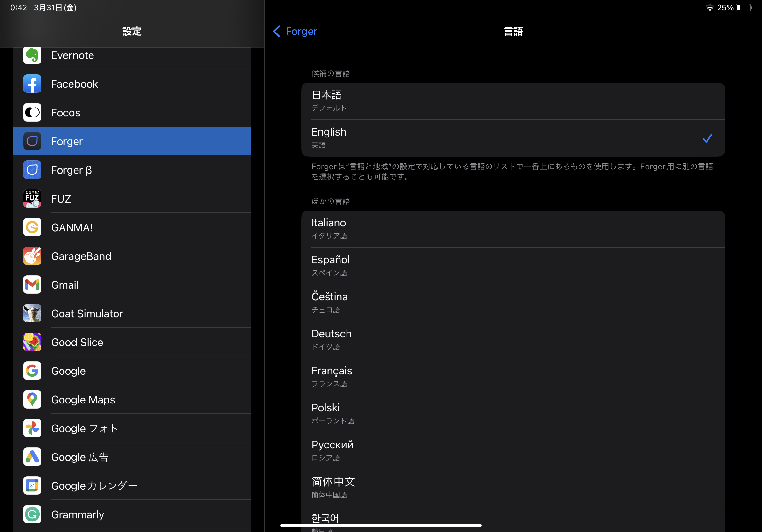Tap the battery indicator icon
The width and height of the screenshot is (762, 532).
pyautogui.click(x=744, y=8)
